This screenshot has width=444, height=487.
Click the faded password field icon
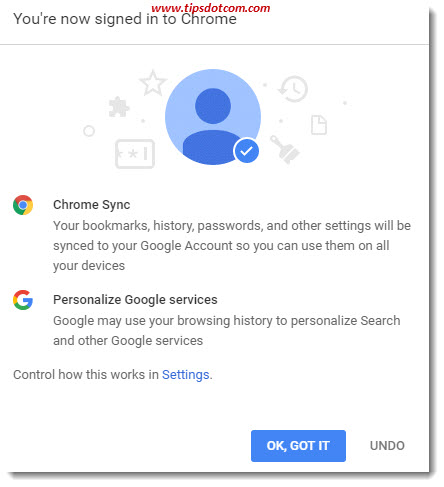pyautogui.click(x=135, y=154)
